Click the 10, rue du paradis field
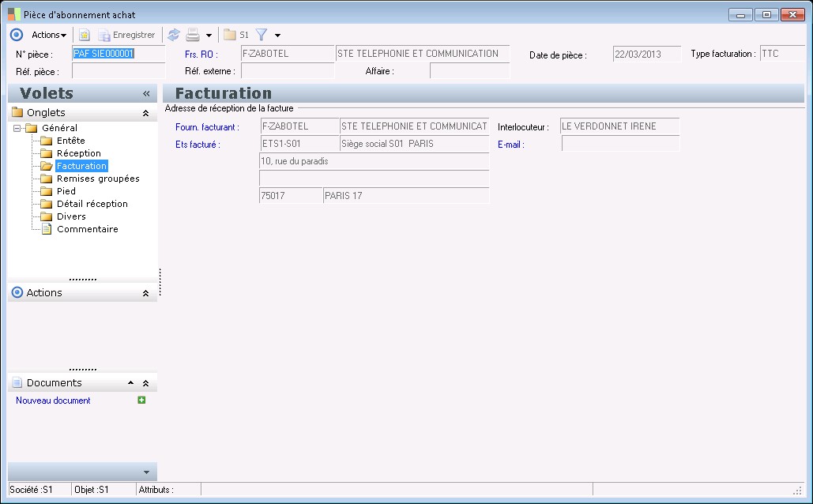Image resolution: width=813 pixels, height=504 pixels. tap(374, 161)
